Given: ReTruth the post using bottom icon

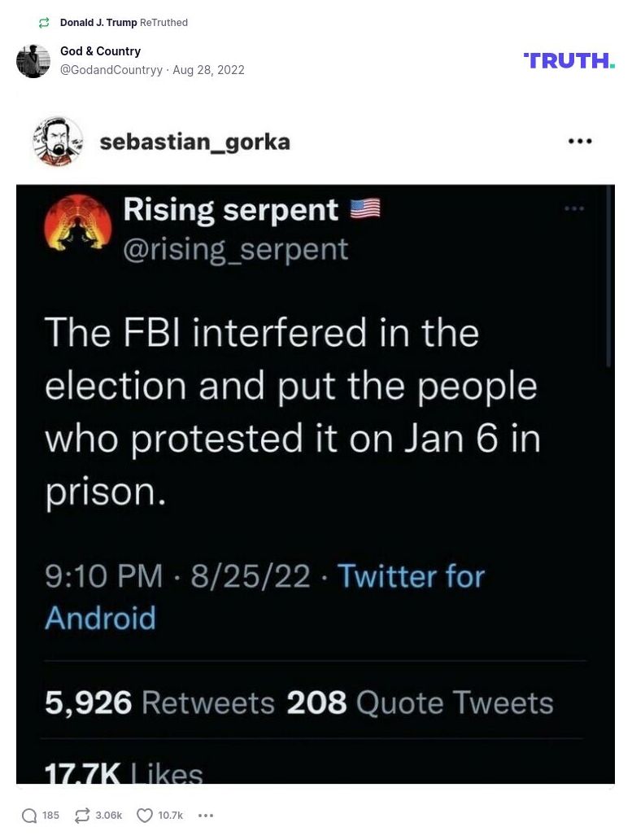Looking at the screenshot, I should [x=82, y=816].
